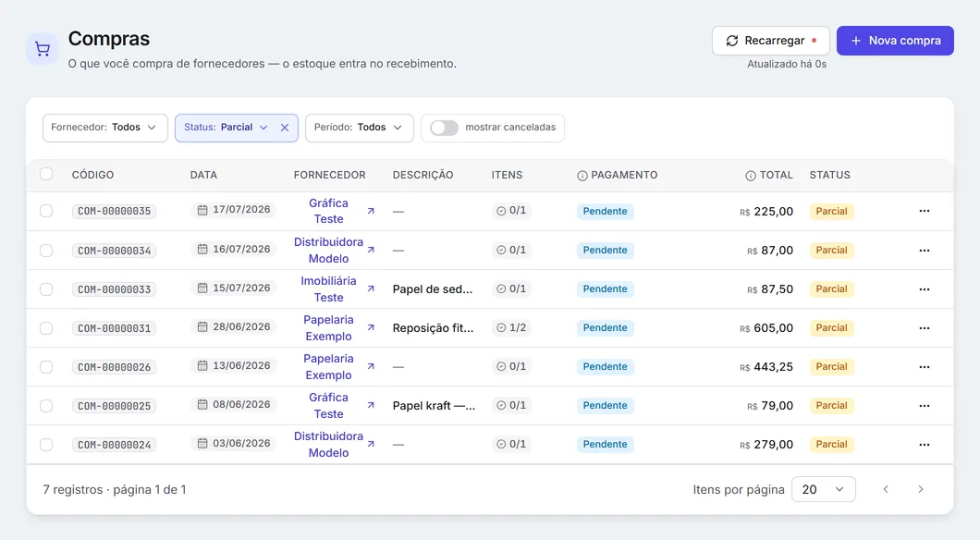Open actions menu for COM-00000024
980x540 pixels.
coord(925,445)
